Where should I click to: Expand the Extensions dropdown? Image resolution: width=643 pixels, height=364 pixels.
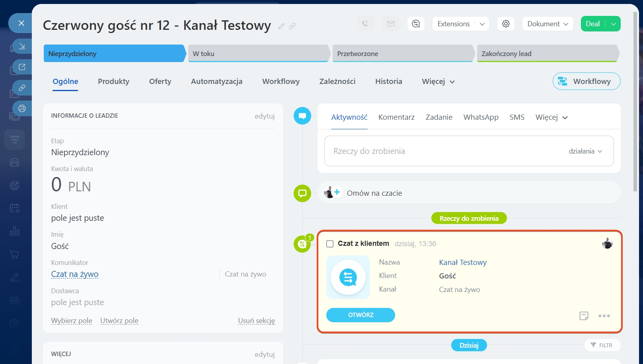(482, 24)
